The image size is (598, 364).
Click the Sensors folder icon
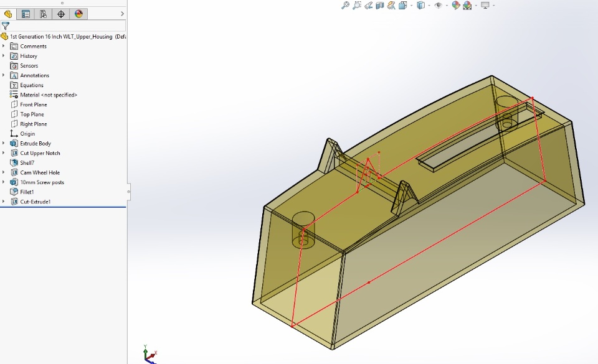[x=14, y=65]
